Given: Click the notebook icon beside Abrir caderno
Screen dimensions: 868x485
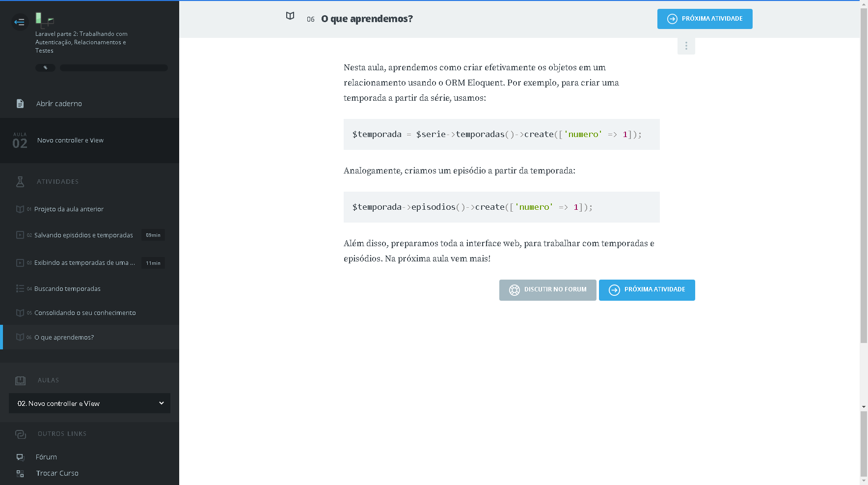Looking at the screenshot, I should click(20, 104).
